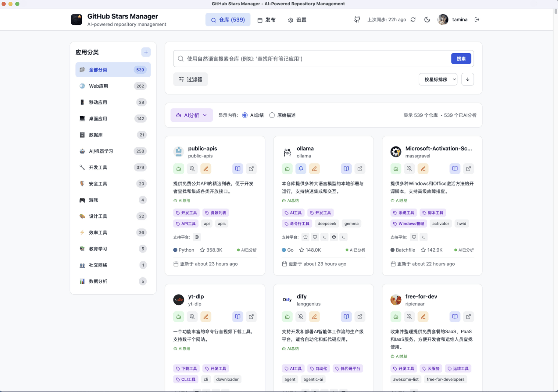558x392 pixels.
Task: Toggle release notifications for free-for-dev
Action: pos(409,317)
